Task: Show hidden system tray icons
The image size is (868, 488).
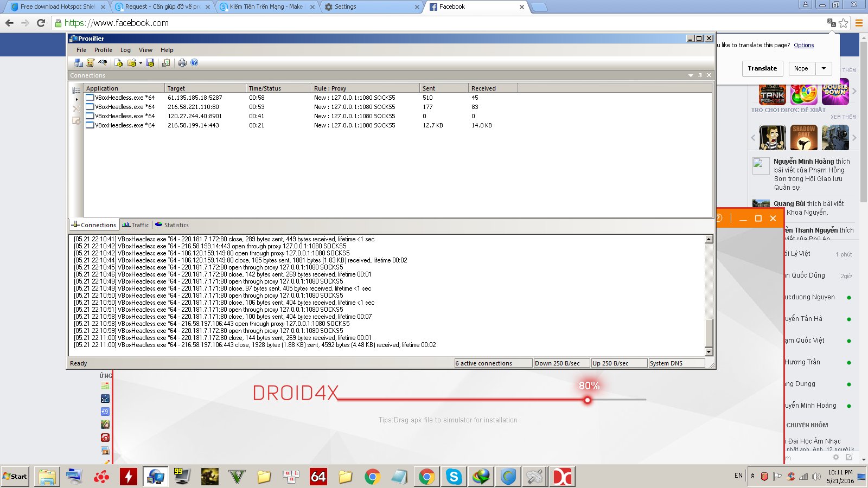Action: click(752, 476)
